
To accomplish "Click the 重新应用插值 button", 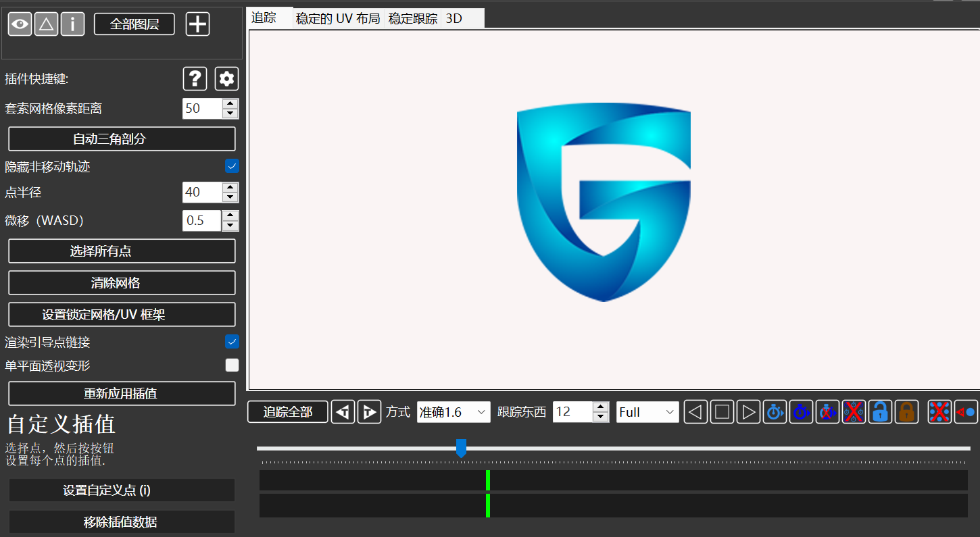I will [122, 394].
